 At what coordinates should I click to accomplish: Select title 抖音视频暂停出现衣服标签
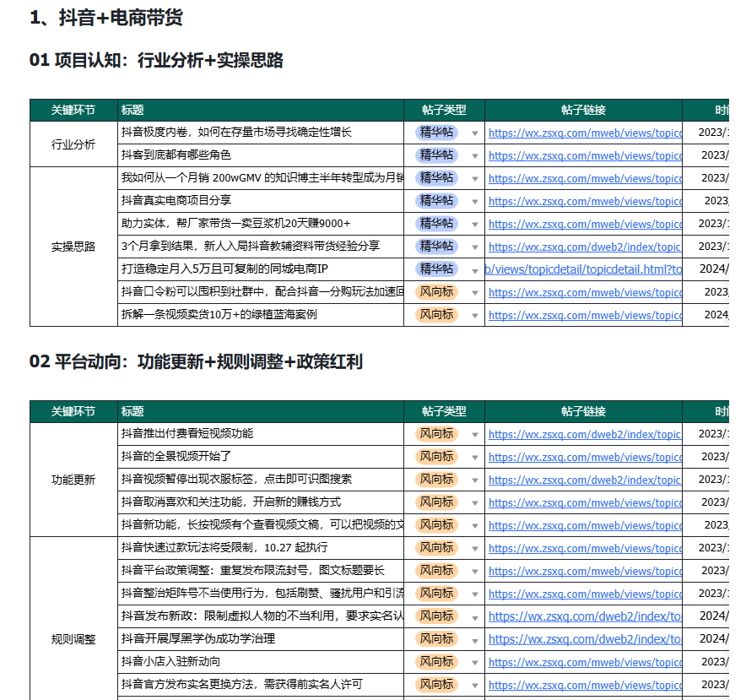[236, 479]
